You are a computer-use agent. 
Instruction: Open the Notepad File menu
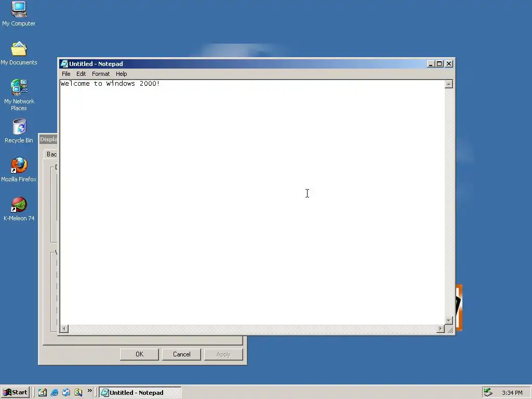(x=66, y=74)
